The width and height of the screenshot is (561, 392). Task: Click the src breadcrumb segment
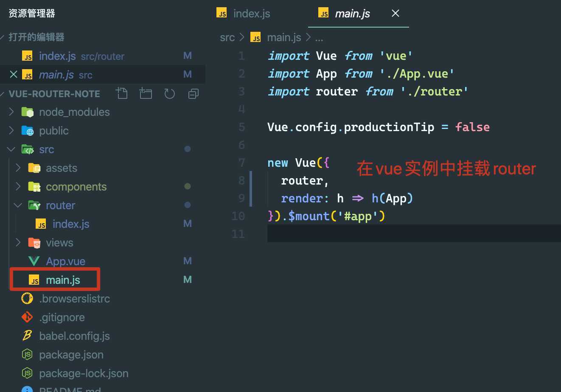point(227,37)
